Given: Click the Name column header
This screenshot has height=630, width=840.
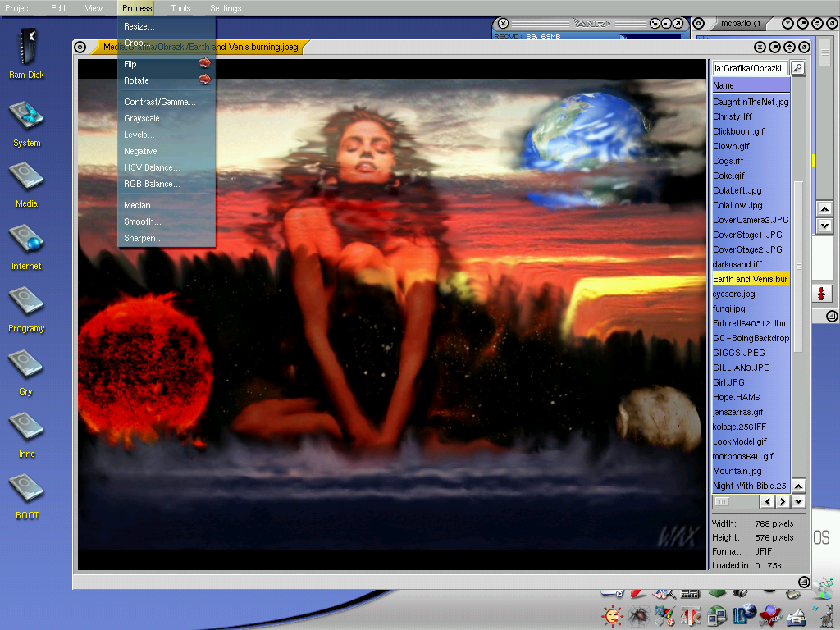Looking at the screenshot, I should click(751, 85).
